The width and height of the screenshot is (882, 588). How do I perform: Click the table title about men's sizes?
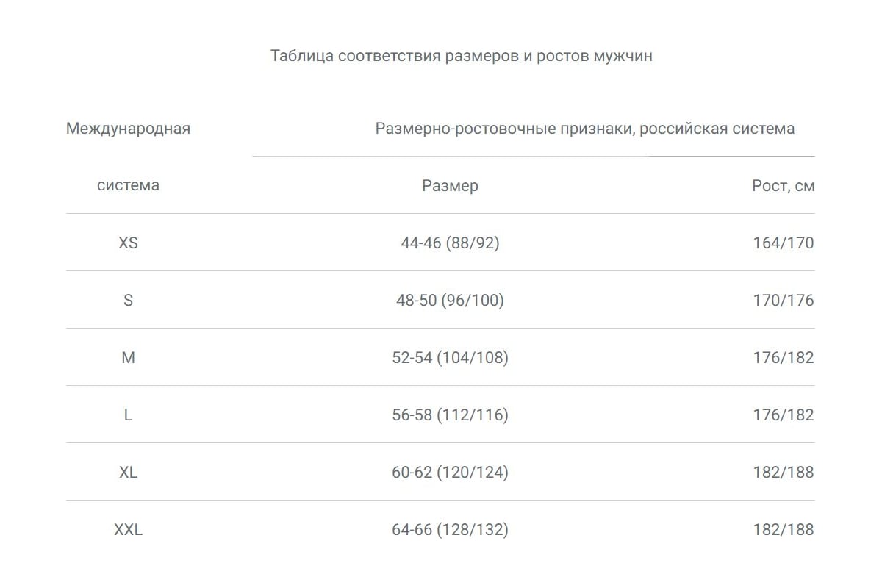click(461, 56)
